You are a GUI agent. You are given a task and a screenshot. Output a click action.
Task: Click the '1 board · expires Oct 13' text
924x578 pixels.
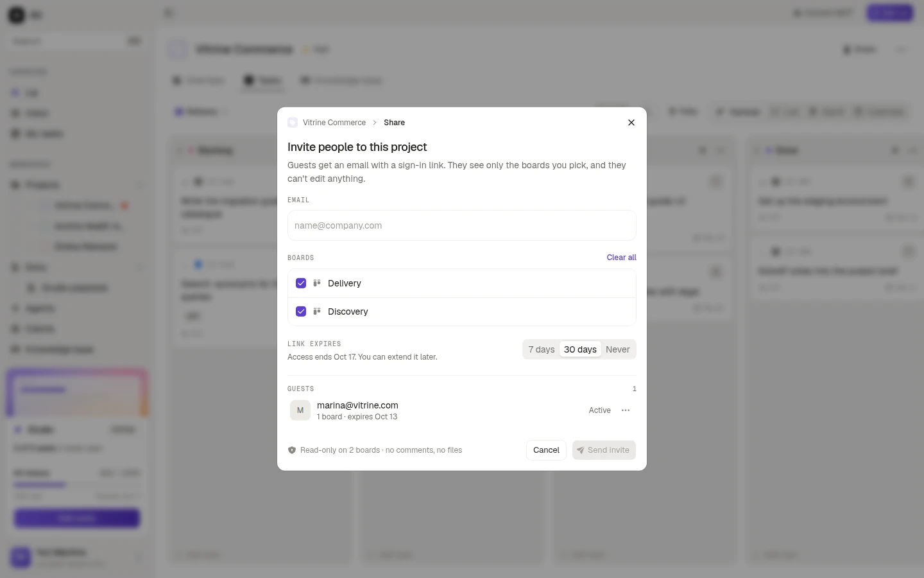pos(357,417)
